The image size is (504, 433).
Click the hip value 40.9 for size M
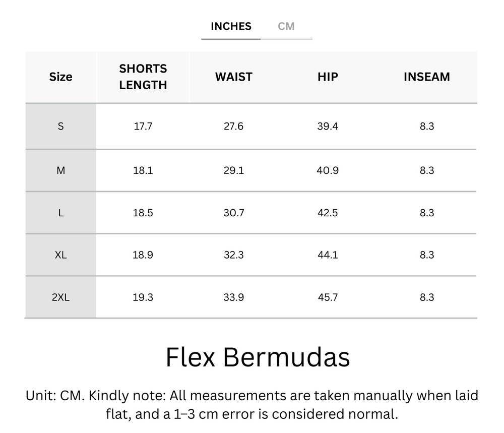(x=328, y=170)
